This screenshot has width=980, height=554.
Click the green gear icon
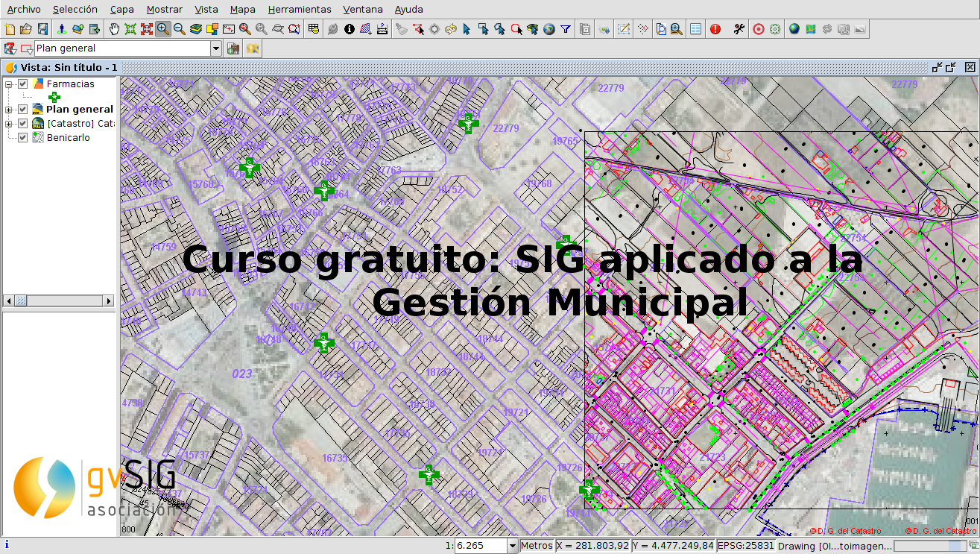[x=775, y=29]
